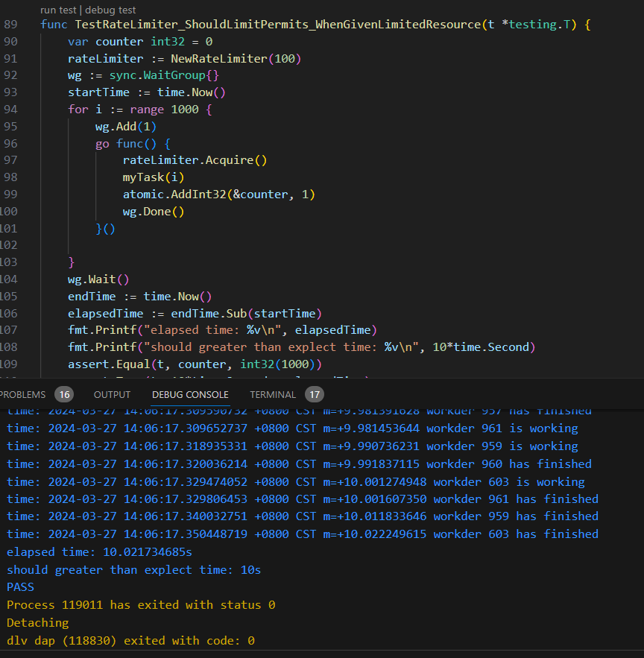The height and width of the screenshot is (658, 644).
Task: Click rateLimiter.Acquire() in the goroutine
Action: tap(195, 160)
